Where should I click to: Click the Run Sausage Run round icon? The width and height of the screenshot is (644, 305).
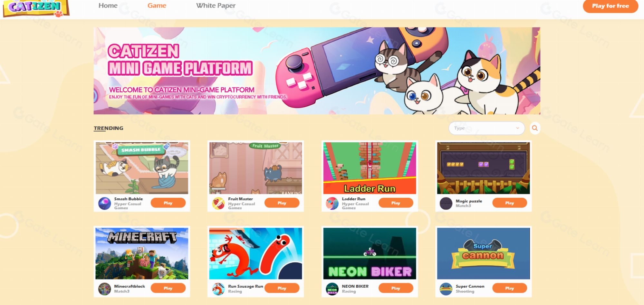[218, 289]
